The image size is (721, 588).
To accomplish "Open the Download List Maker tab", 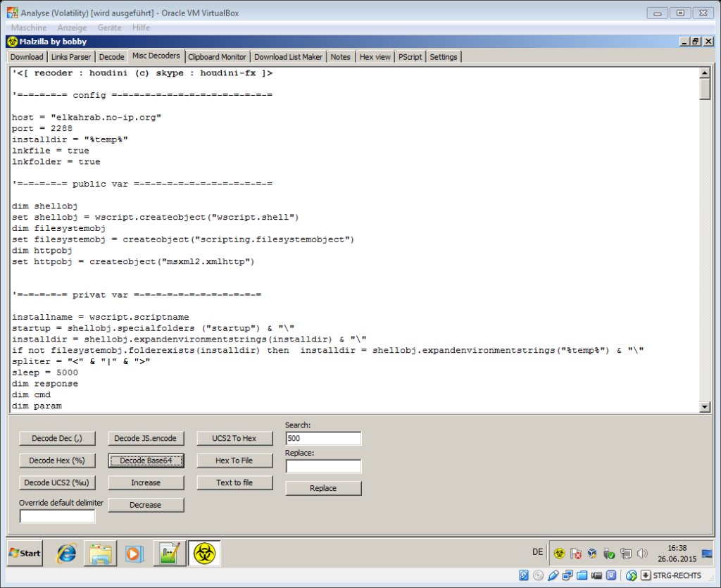I will click(x=288, y=57).
